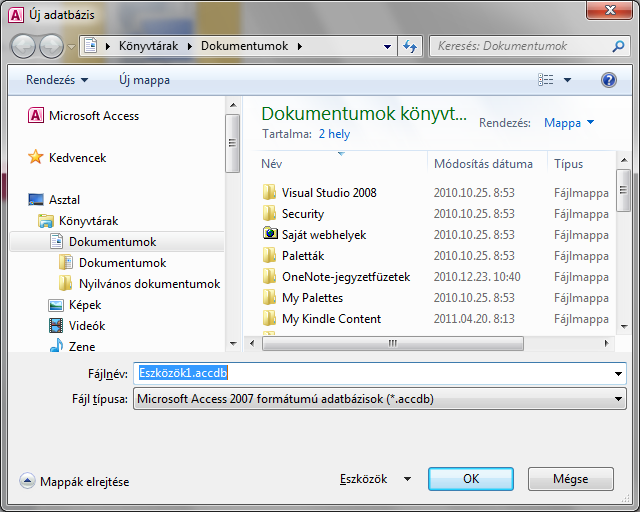The width and height of the screenshot is (640, 512).
Task: Click the Képek pictures library icon
Action: (x=56, y=305)
